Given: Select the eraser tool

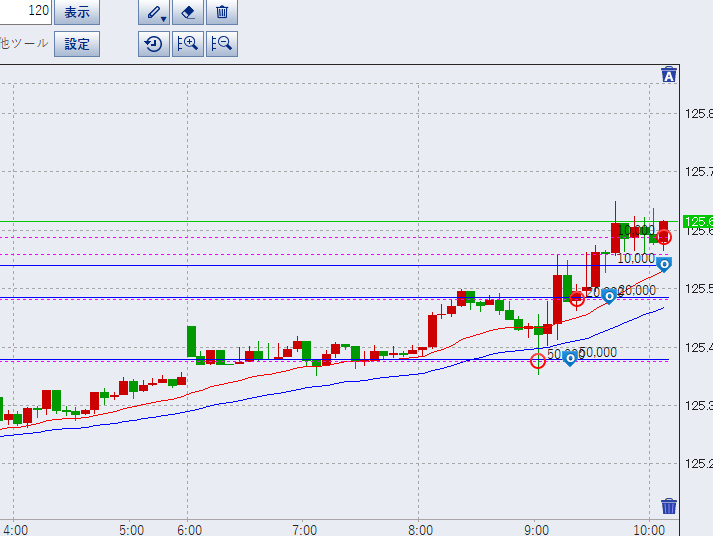Looking at the screenshot, I should (x=188, y=13).
